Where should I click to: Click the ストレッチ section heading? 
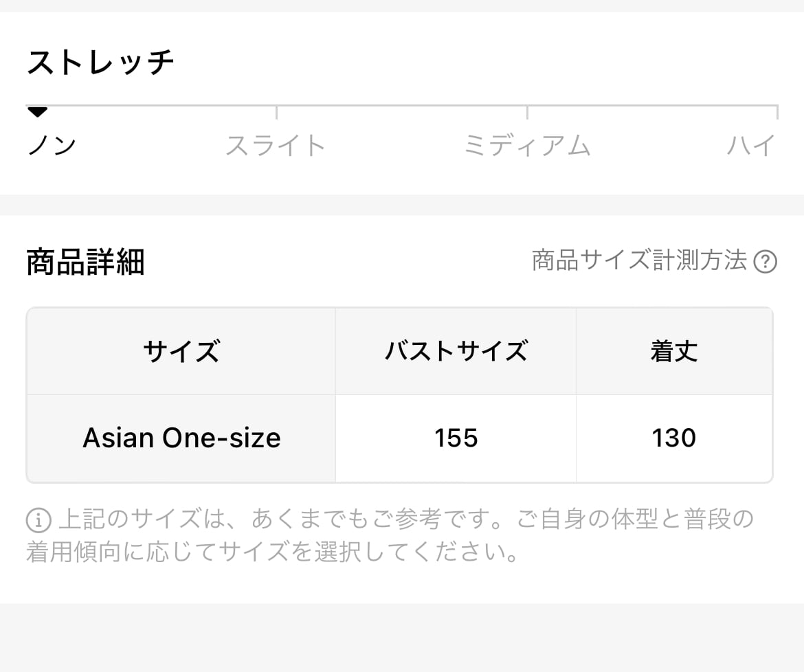tap(100, 63)
